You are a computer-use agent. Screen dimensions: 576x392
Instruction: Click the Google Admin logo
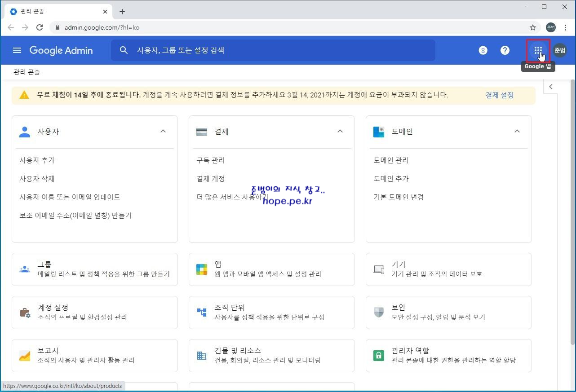(x=61, y=50)
